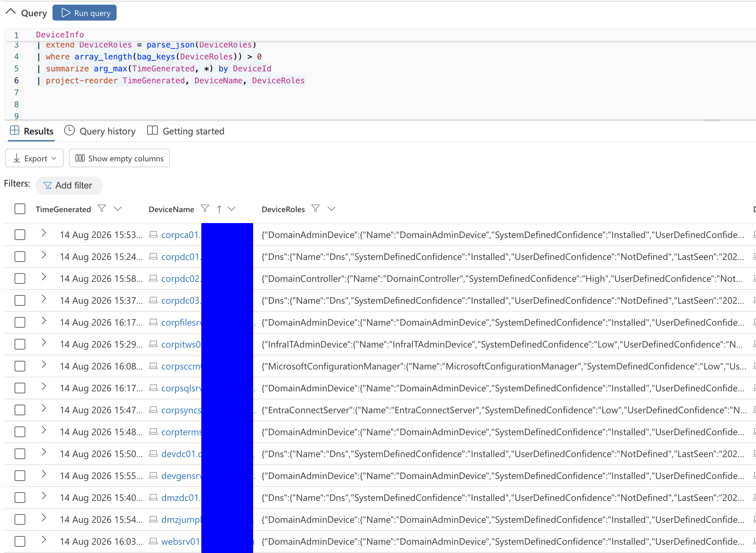
Task: Run the query
Action: 84,13
